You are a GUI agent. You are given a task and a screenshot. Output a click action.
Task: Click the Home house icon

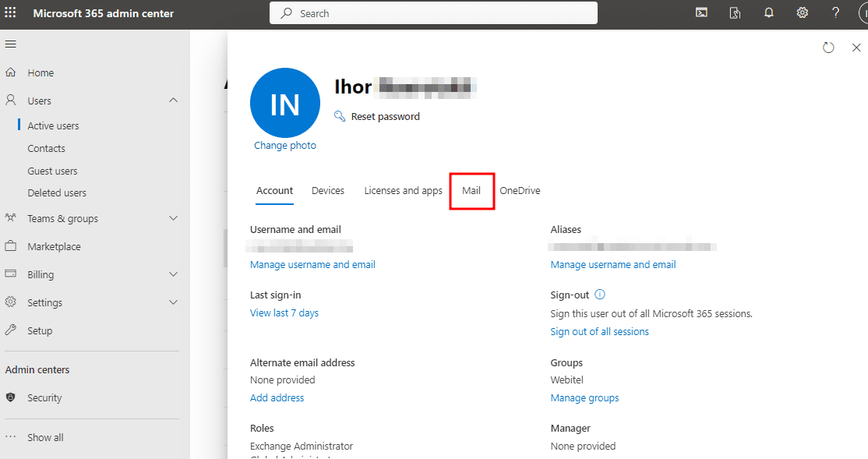10,72
